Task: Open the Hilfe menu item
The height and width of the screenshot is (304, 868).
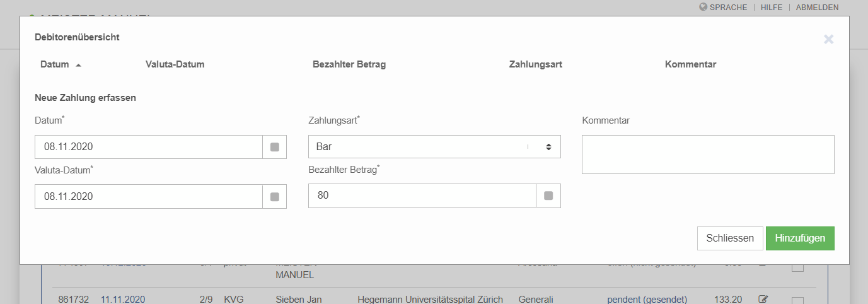Action: click(x=772, y=8)
